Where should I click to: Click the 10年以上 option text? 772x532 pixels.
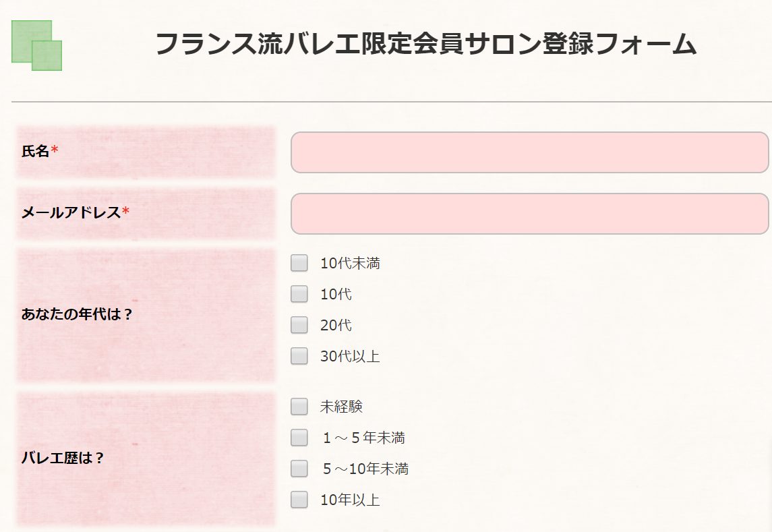point(350,500)
